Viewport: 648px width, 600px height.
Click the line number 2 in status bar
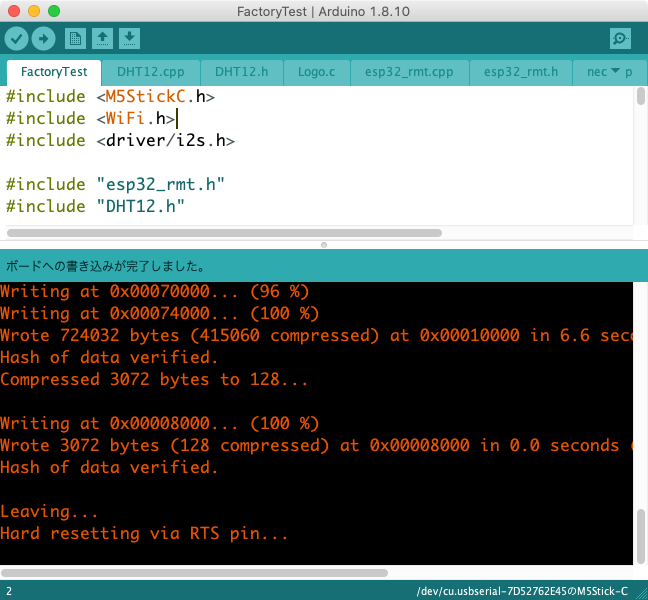(x=9, y=591)
